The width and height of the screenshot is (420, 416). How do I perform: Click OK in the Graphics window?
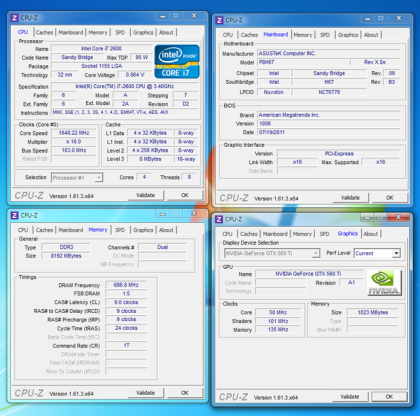click(389, 397)
